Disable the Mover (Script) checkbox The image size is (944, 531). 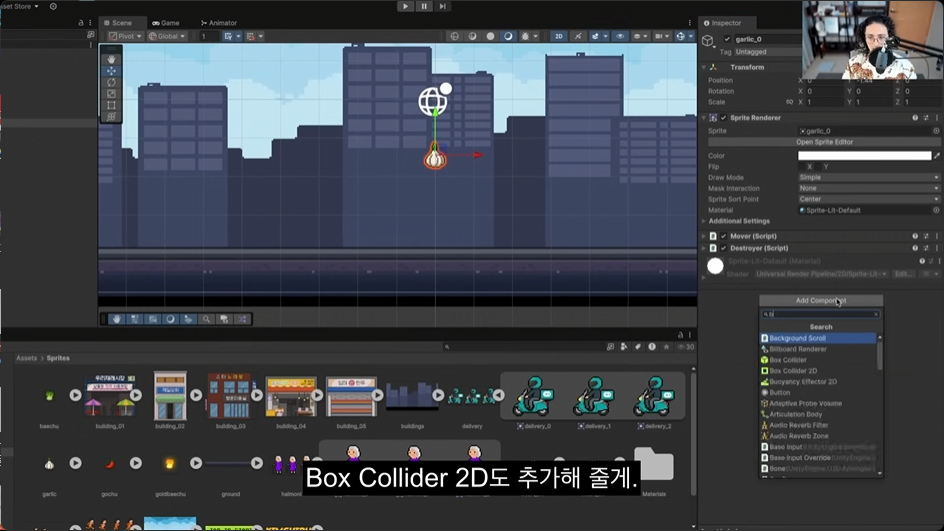click(724, 237)
